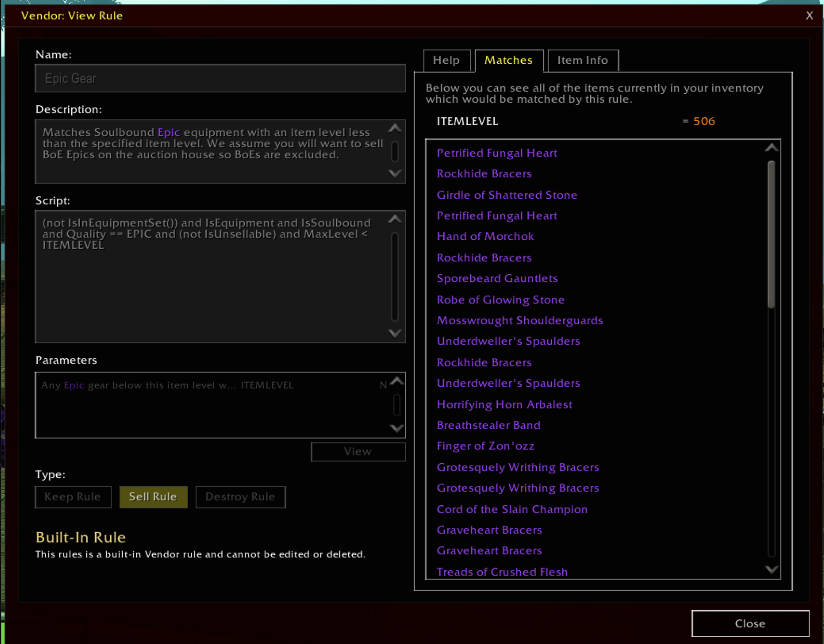Click the Matches list scrollbar thumb
The height and width of the screenshot is (644, 824).
[771, 234]
